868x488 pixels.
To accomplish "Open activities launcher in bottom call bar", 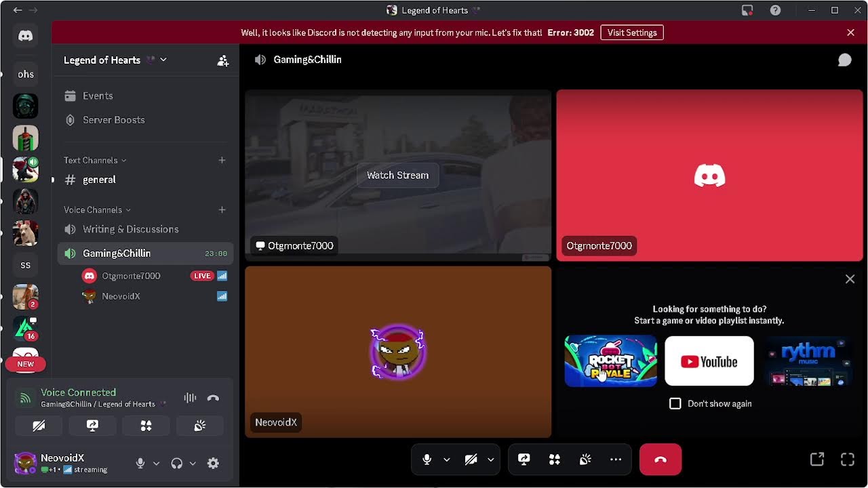I will [x=554, y=460].
